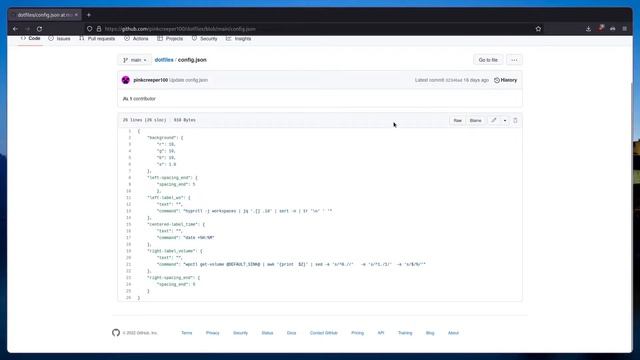The width and height of the screenshot is (640, 360).
Task: Open the About footer link
Action: 453,333
